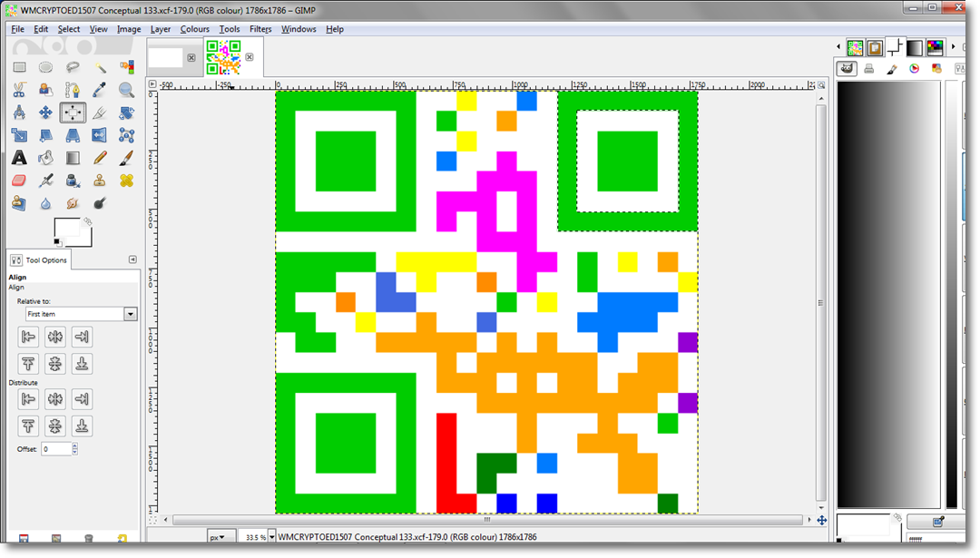Select the Blur/Sharpen droplet tool

(x=45, y=203)
